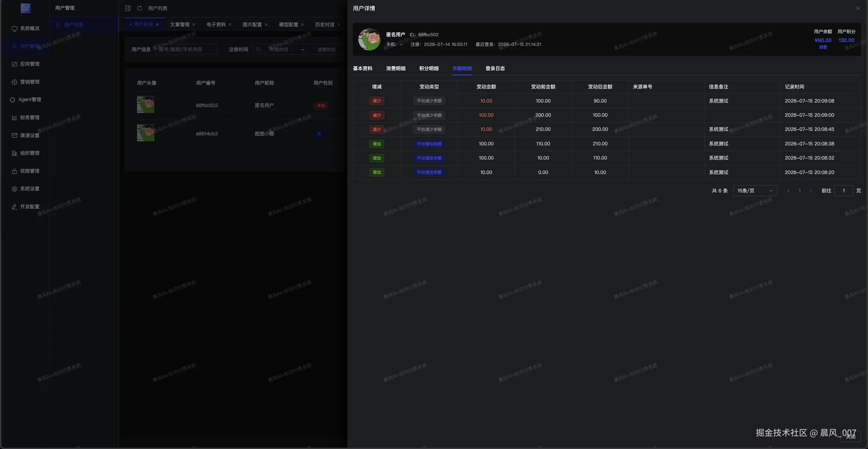868x449 pixels.
Task: Open the 积分明细 tab
Action: click(429, 68)
